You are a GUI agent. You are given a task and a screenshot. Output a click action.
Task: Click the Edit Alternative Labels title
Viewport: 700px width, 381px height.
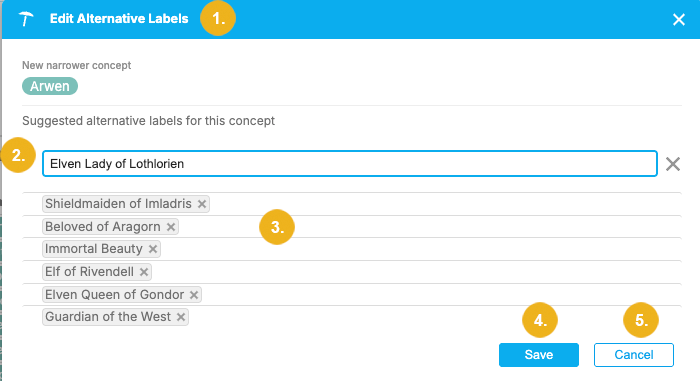[119, 19]
